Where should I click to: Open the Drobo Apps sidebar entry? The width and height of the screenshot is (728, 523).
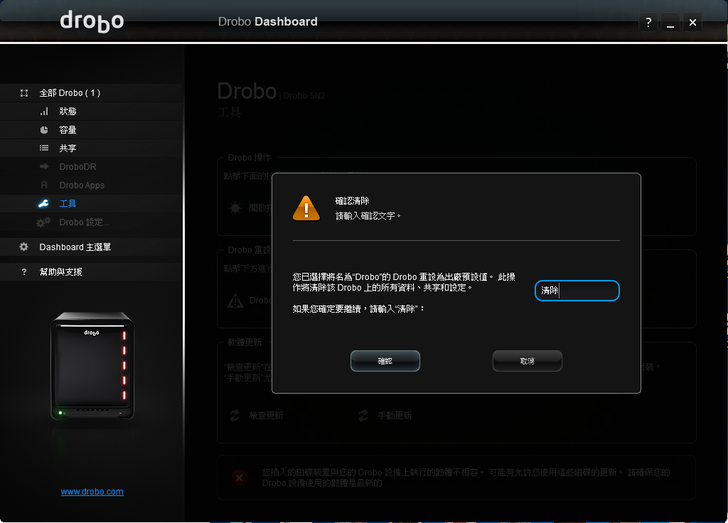click(81, 185)
